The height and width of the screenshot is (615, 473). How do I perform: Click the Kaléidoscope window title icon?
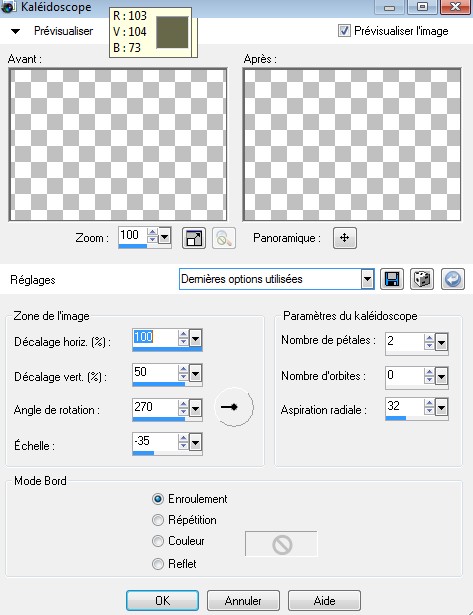tap(9, 7)
